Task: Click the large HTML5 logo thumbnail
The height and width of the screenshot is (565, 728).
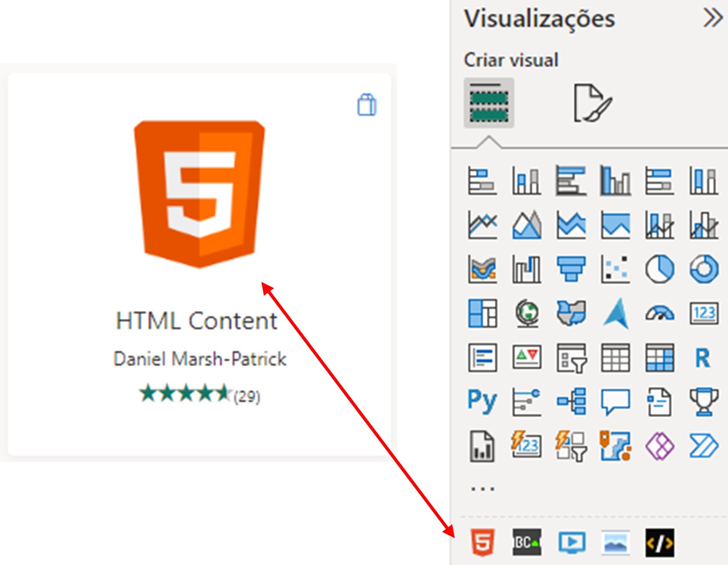Action: click(x=199, y=194)
